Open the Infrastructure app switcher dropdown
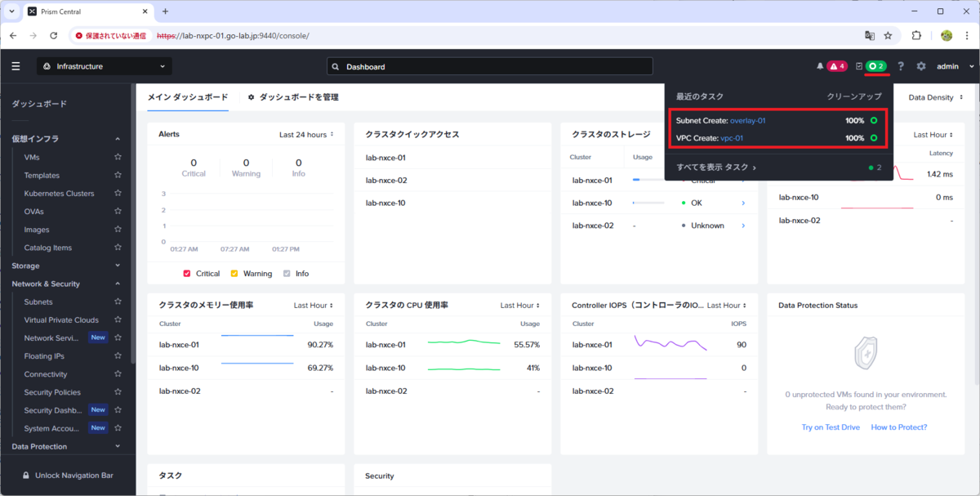The width and height of the screenshot is (980, 496). pos(105,66)
